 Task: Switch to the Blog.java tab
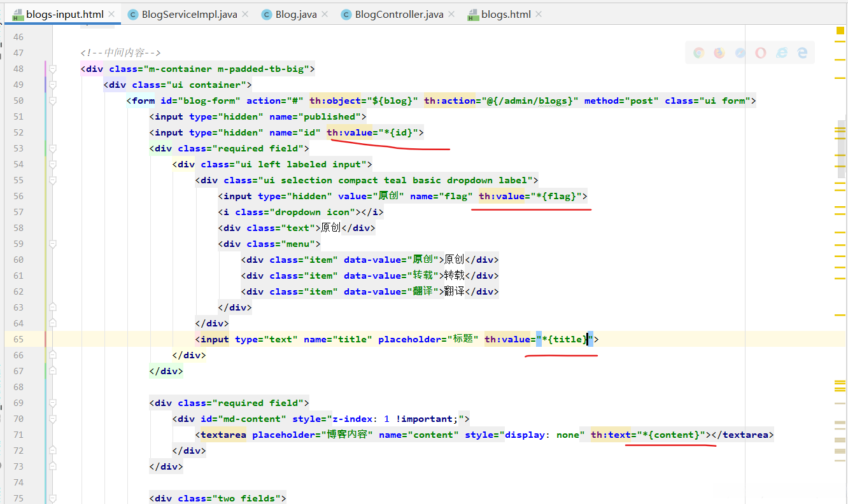pos(296,14)
